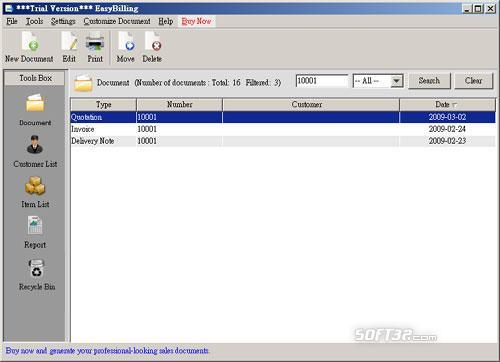Open Document section in Tools Box

(35, 110)
